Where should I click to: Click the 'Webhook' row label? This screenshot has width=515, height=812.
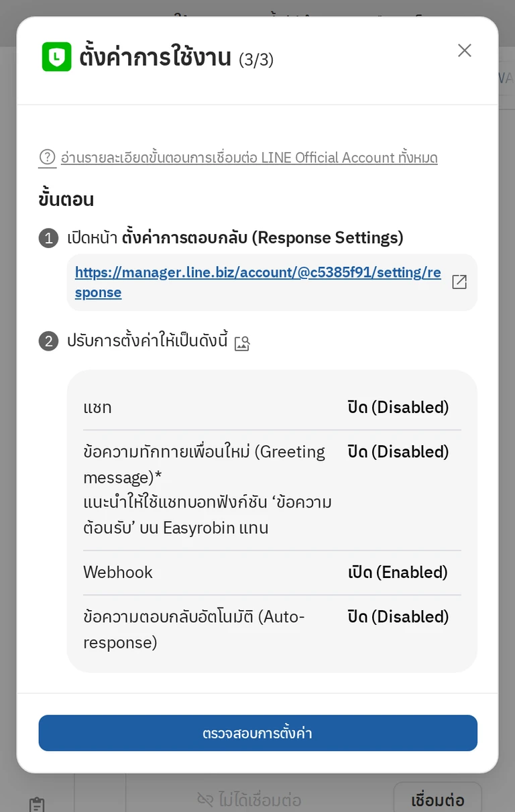pos(118,572)
